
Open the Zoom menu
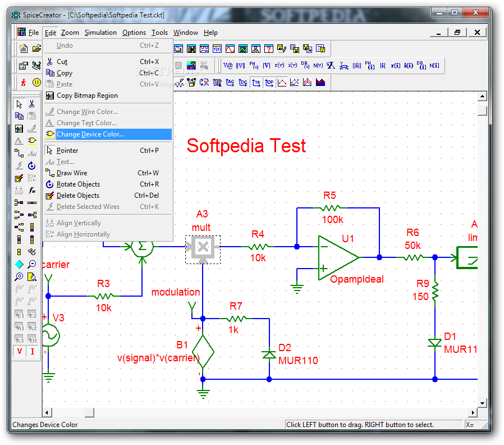(x=70, y=33)
